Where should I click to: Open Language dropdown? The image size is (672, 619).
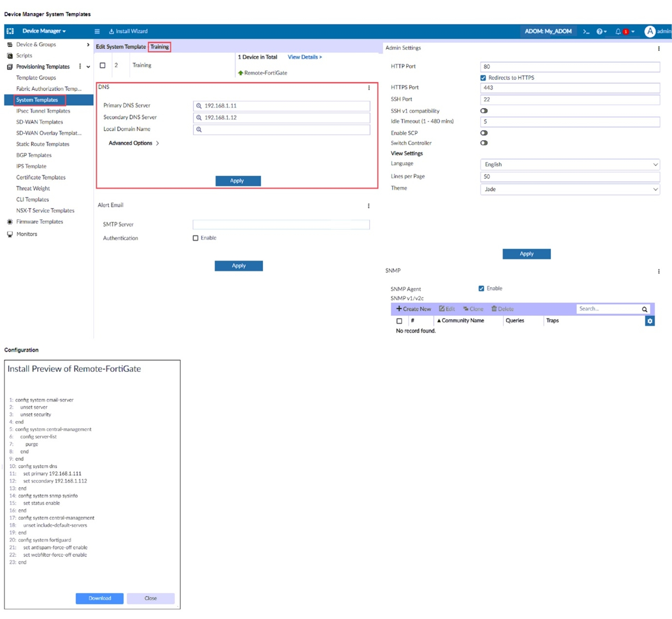pyautogui.click(x=570, y=165)
